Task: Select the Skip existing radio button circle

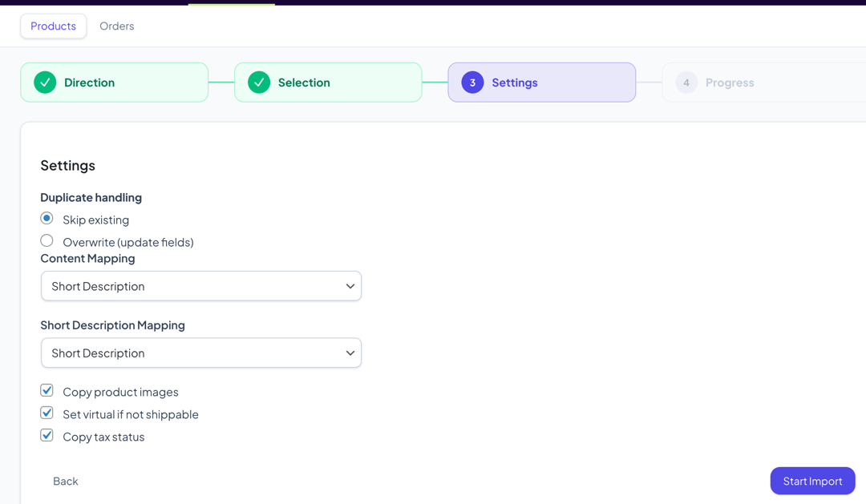Action: tap(46, 218)
